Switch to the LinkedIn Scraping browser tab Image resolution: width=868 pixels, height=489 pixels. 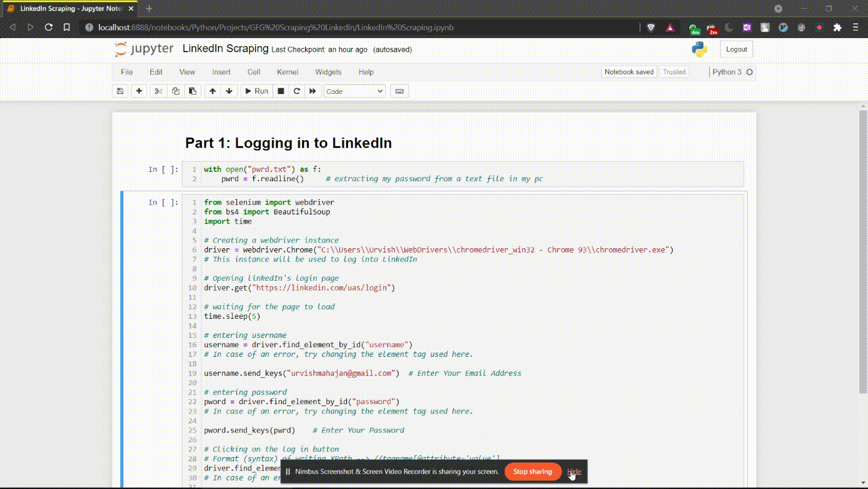coord(69,9)
